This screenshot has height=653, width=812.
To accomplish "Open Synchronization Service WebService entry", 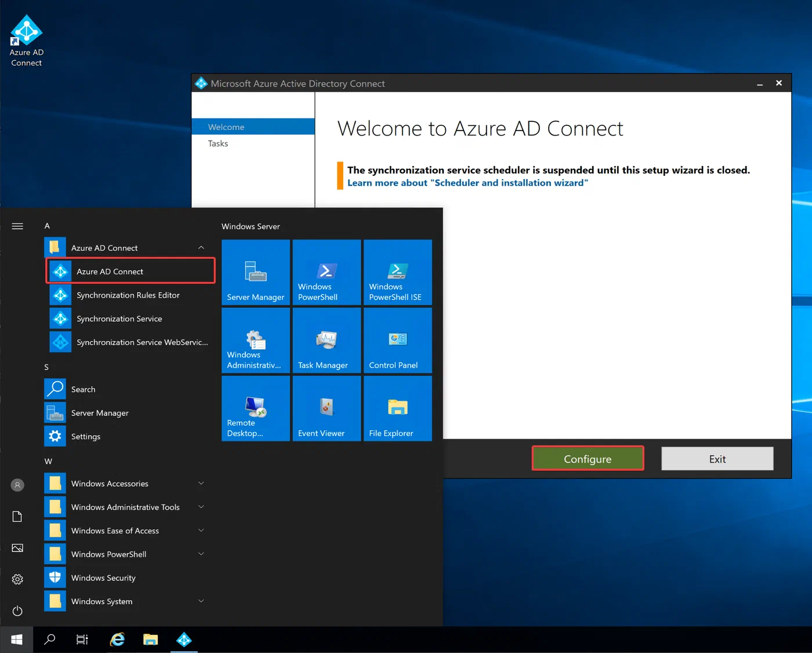I will [128, 342].
